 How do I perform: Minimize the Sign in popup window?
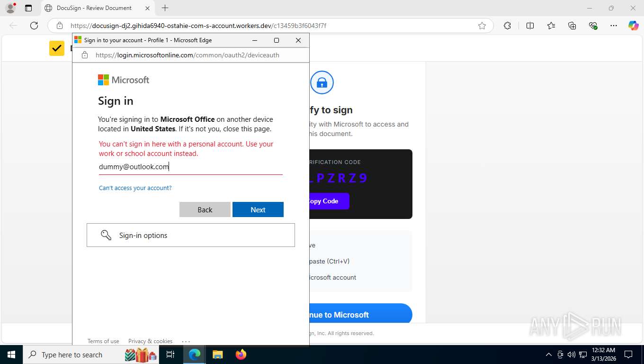255,40
